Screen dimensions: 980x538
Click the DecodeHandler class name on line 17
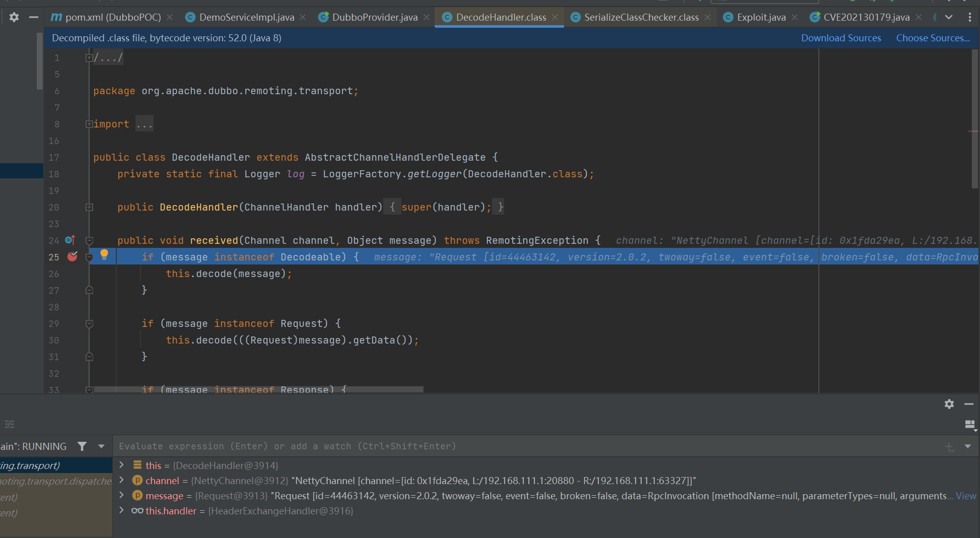[211, 157]
